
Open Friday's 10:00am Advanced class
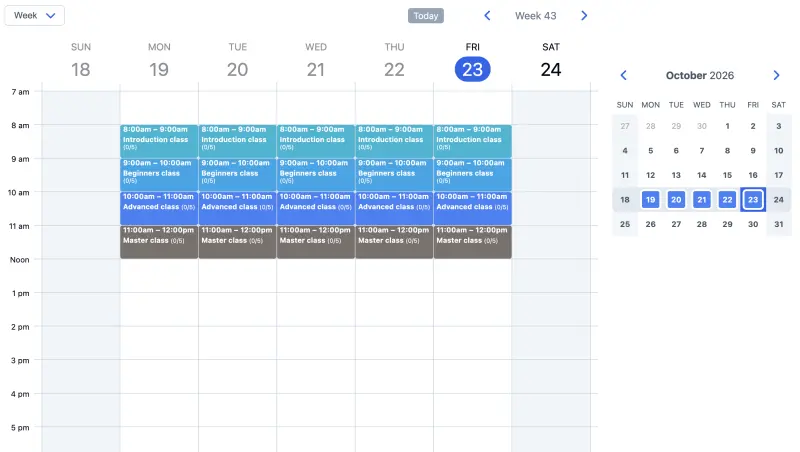click(x=472, y=208)
